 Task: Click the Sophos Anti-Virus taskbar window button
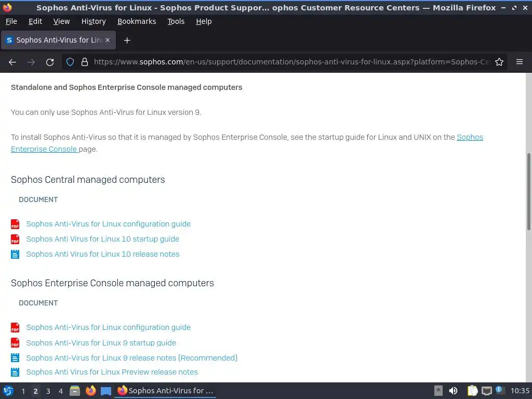coord(165,391)
